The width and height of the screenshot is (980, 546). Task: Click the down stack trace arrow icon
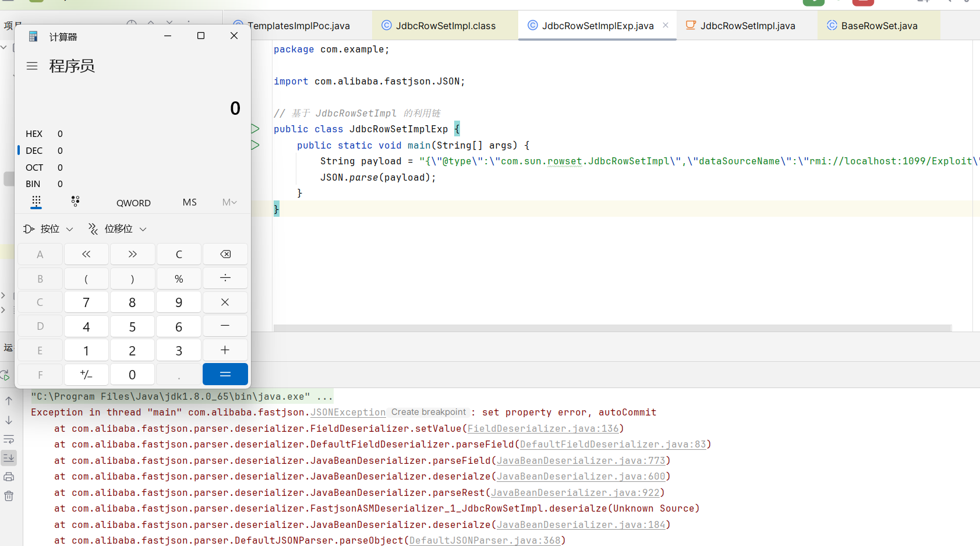[9, 420]
